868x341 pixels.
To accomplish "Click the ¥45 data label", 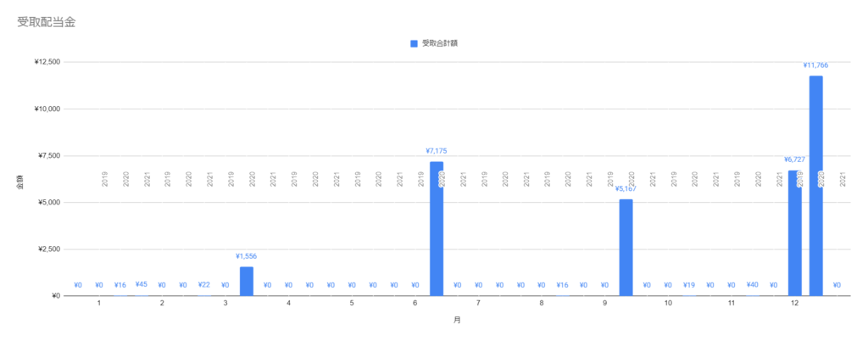I will point(142,284).
